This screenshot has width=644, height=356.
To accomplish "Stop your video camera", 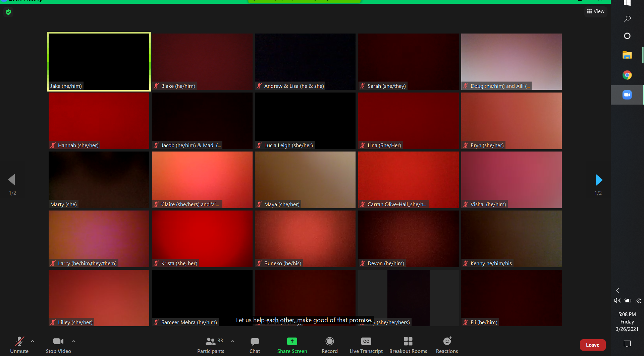I will [x=58, y=345].
